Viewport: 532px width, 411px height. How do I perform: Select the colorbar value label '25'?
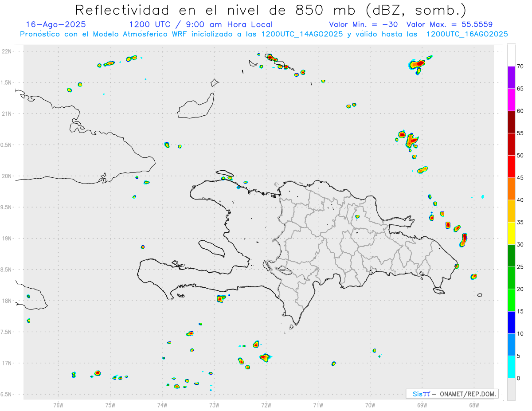520,267
